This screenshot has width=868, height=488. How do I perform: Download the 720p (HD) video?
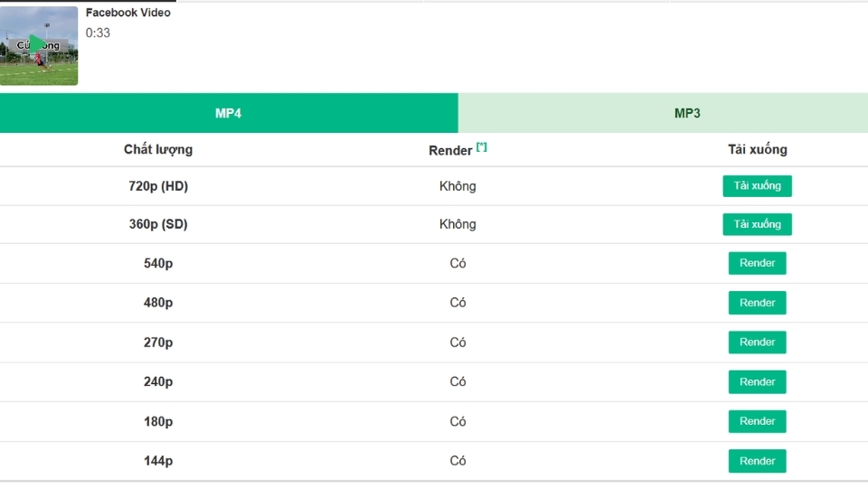tap(757, 186)
